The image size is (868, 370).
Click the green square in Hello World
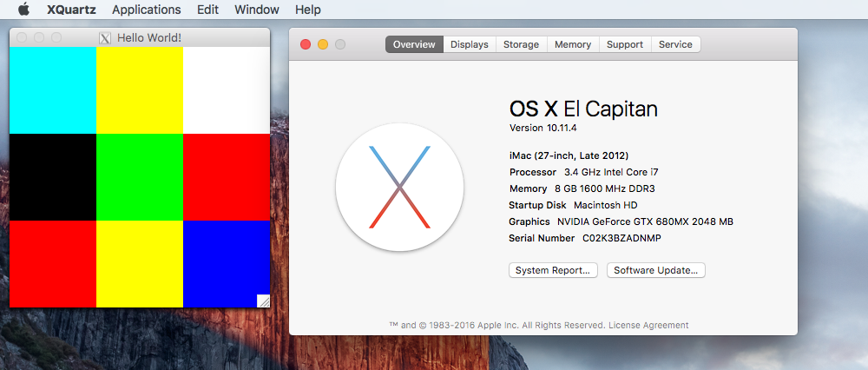(140, 177)
